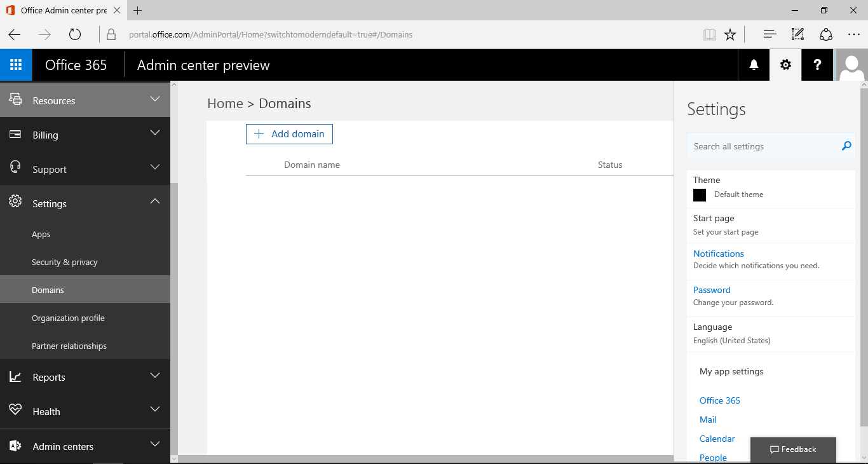
Task: Open Organization profile menu item
Action: [x=68, y=318]
